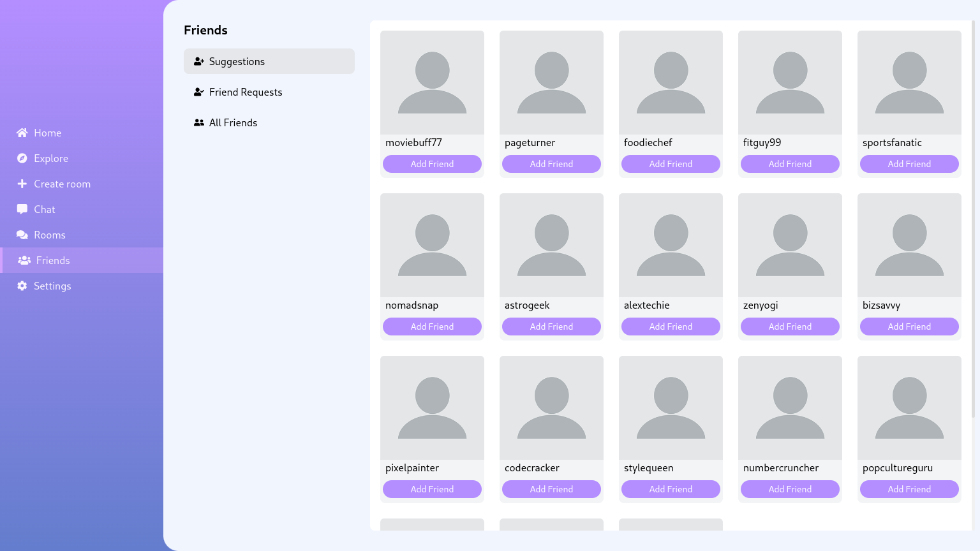
Task: Add foodiechef as a friend
Action: pyautogui.click(x=671, y=164)
